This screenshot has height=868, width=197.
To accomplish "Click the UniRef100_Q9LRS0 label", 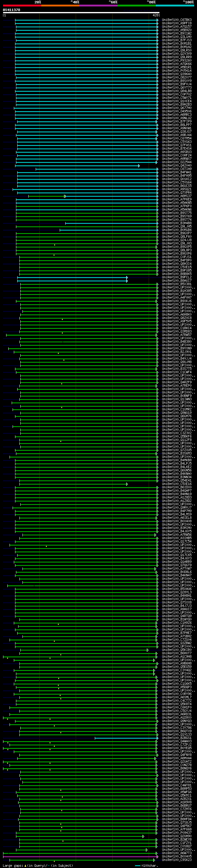I will 177,50.
